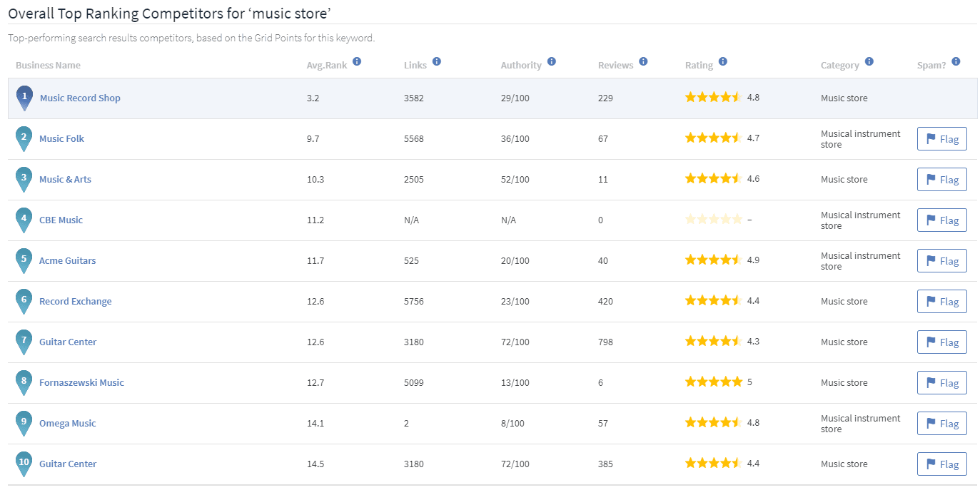
Task: Click the Authority column info icon
Action: [x=552, y=62]
